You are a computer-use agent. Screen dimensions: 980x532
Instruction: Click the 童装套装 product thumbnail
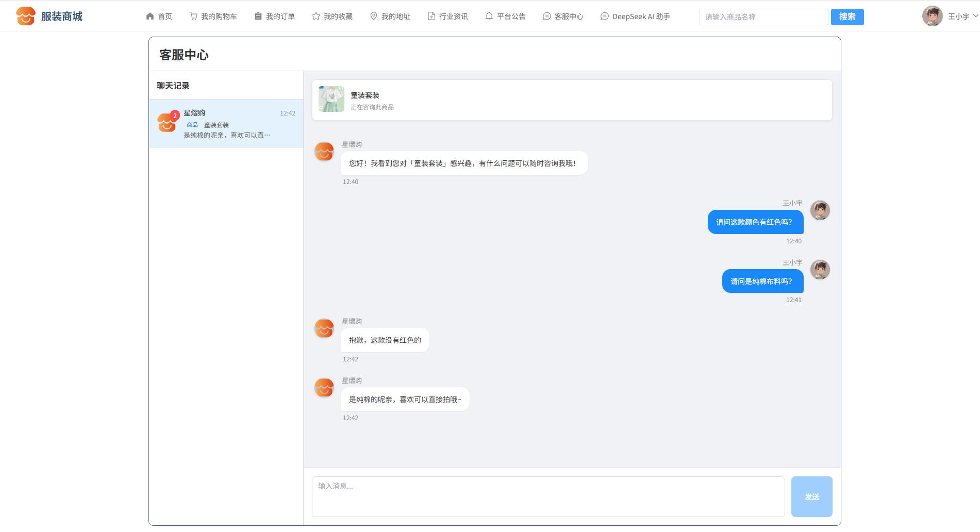point(331,99)
